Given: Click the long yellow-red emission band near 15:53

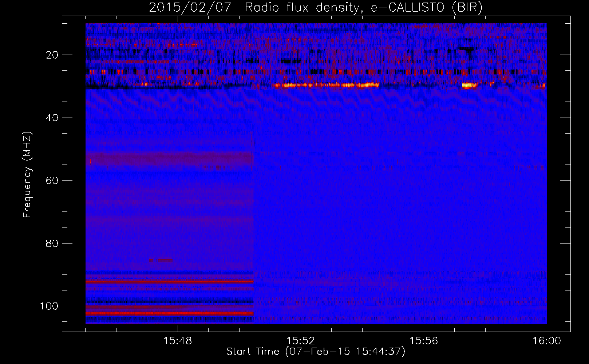Looking at the screenshot, I should click(x=326, y=86).
